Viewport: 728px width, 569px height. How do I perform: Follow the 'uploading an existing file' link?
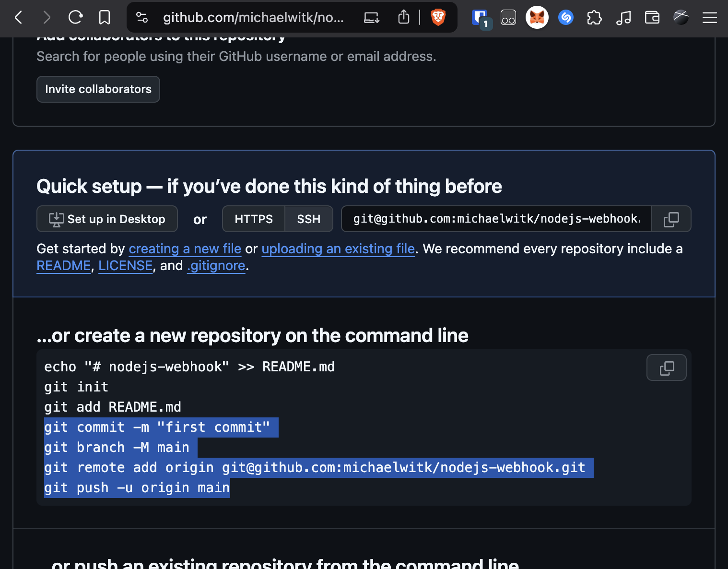338,249
